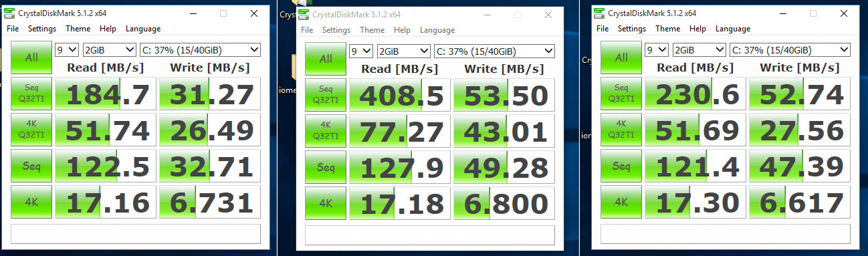
Task: Click the 408.5 sequential read result in the middle window
Action: coord(399,94)
